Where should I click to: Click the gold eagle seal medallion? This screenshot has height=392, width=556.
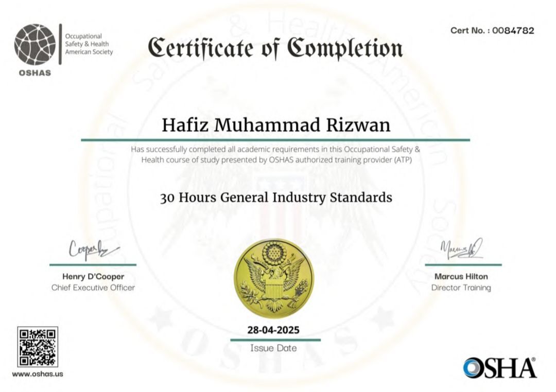point(274,279)
